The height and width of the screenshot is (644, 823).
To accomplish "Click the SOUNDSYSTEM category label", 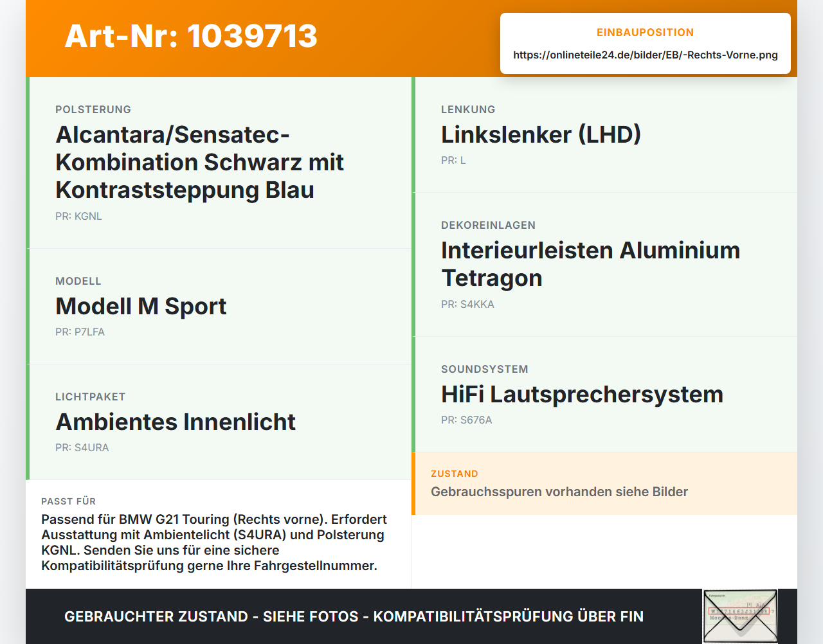I will click(485, 370).
